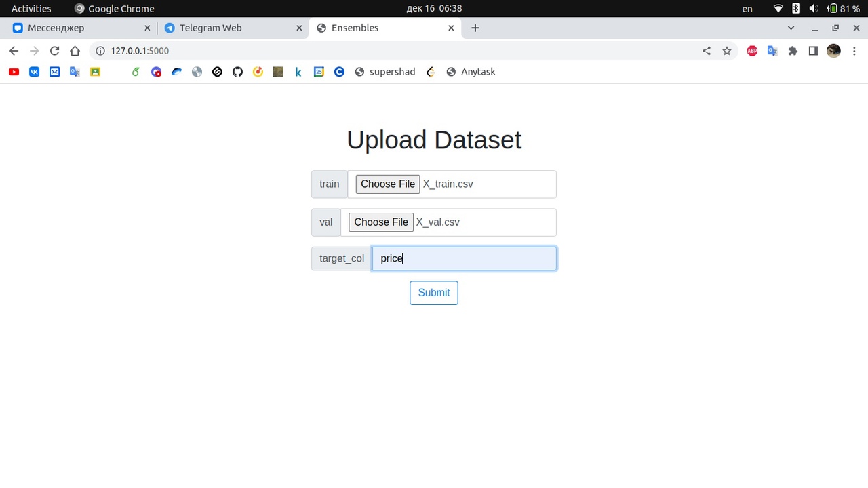Share this page via the share icon
This screenshot has width=868, height=488.
click(x=707, y=51)
